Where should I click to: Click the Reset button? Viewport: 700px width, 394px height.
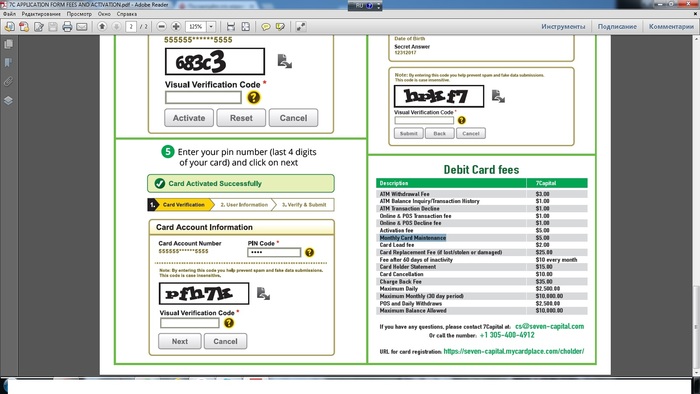241,118
